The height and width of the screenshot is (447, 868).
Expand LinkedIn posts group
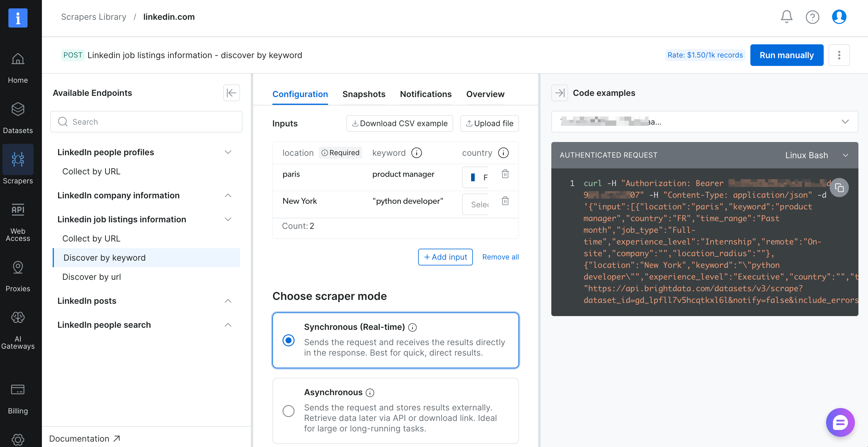228,301
